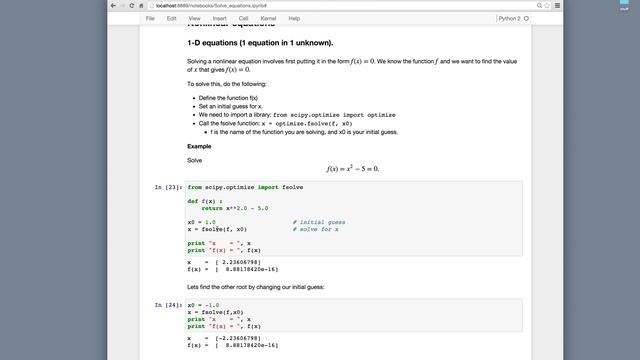Click 'Lets find the other root' paragraph

pyautogui.click(x=256, y=287)
